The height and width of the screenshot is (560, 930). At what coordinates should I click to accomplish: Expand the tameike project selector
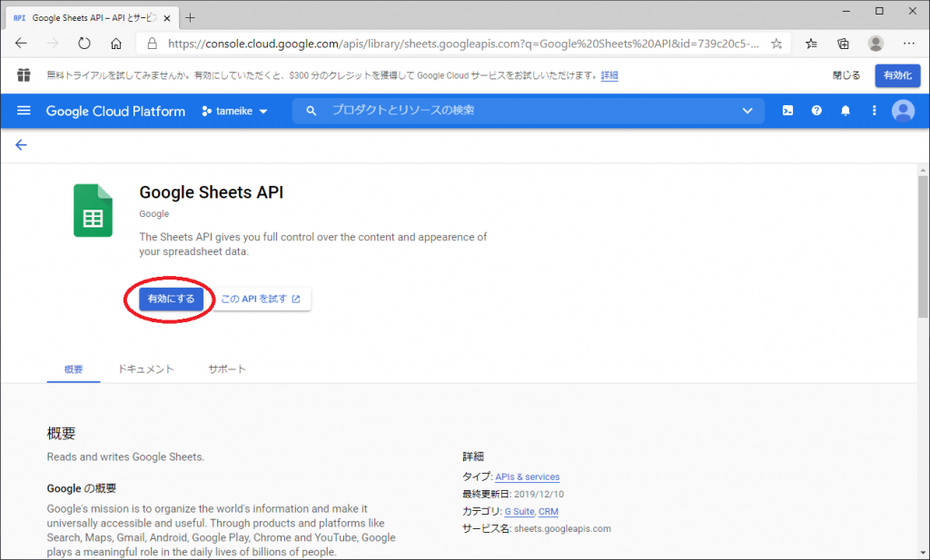[x=235, y=111]
